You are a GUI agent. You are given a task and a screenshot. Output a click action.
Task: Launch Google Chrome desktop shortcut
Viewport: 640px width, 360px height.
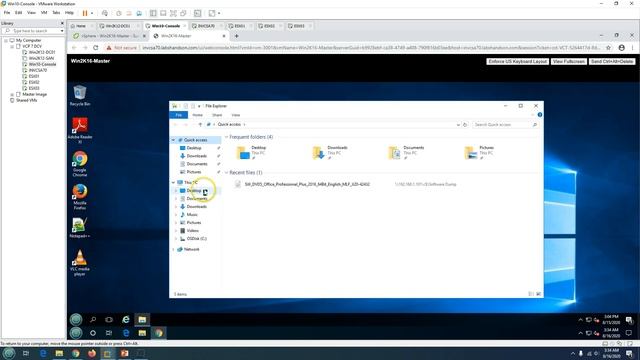pyautogui.click(x=80, y=163)
